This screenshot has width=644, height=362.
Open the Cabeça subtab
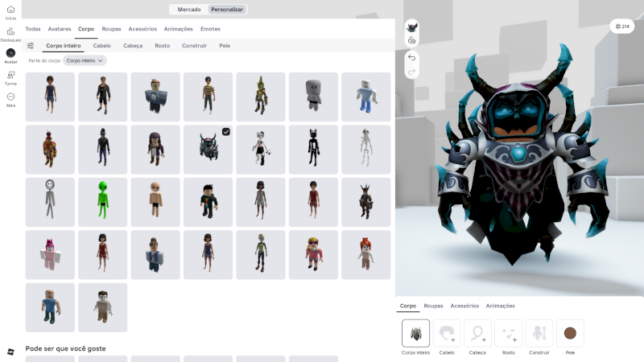pos(133,46)
